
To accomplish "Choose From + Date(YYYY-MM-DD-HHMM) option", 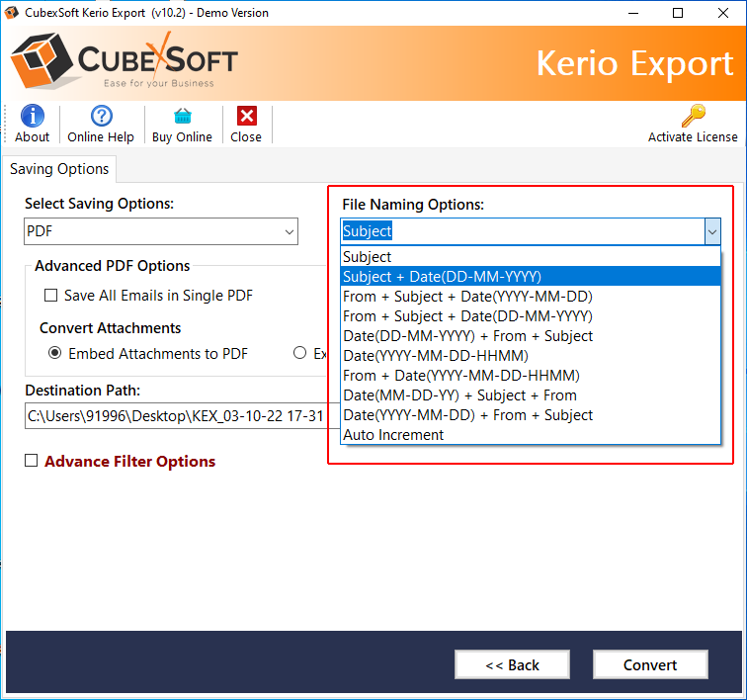I will point(531,376).
